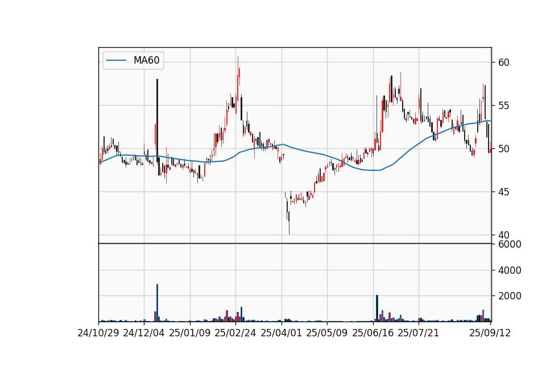Click the MA60 legend label
This screenshot has height=392, width=546.
[x=146, y=60]
